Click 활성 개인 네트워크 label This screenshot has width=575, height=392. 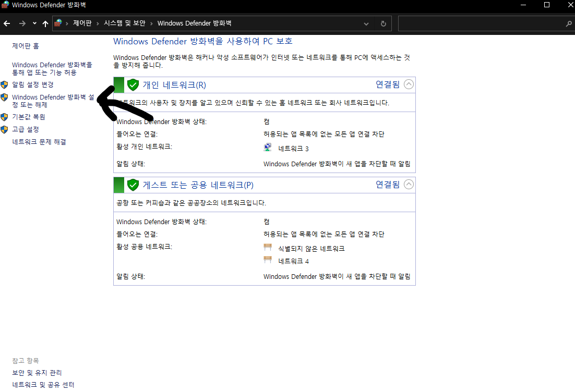click(x=144, y=146)
